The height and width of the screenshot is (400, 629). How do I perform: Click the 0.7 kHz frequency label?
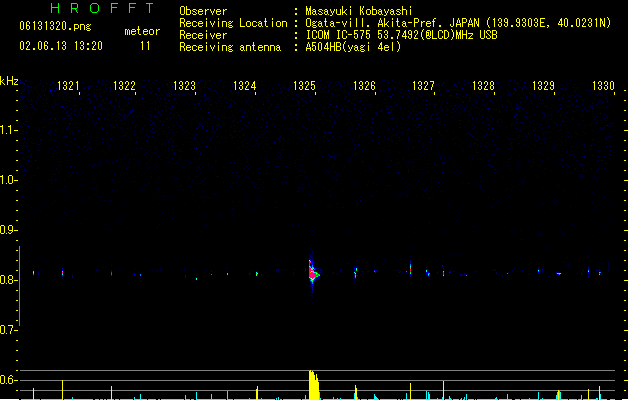click(x=8, y=330)
